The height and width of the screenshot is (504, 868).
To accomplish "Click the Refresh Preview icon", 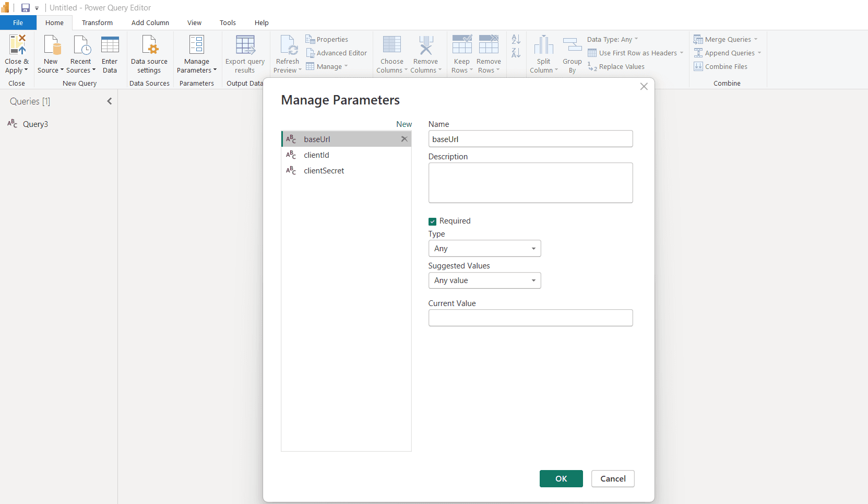I will pos(289,45).
